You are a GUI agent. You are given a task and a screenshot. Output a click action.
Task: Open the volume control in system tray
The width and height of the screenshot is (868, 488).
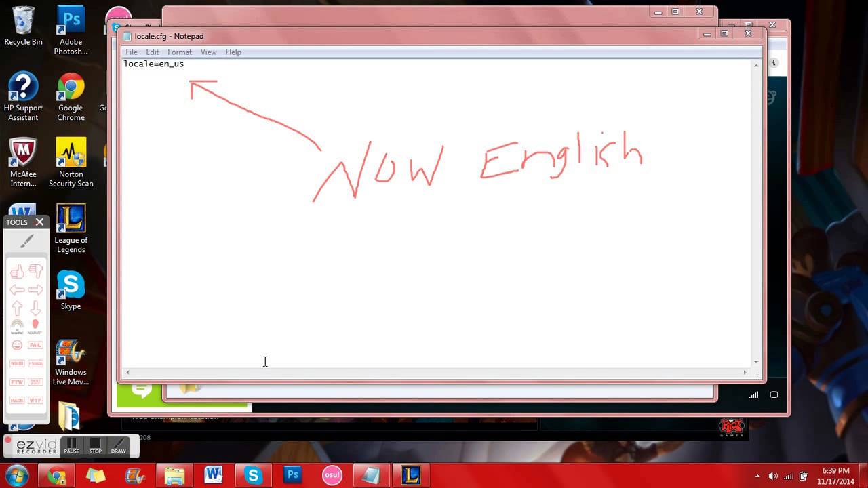tap(773, 476)
